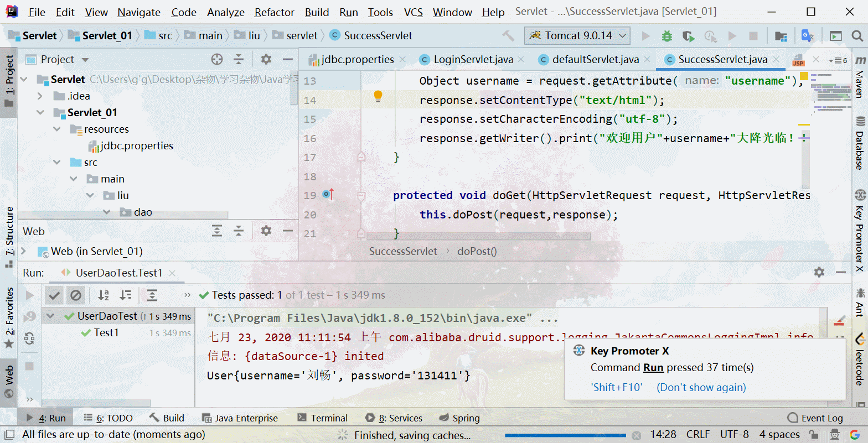Image resolution: width=868 pixels, height=443 pixels.
Task: Sort tests by duration in the Run panel
Action: coord(126,295)
